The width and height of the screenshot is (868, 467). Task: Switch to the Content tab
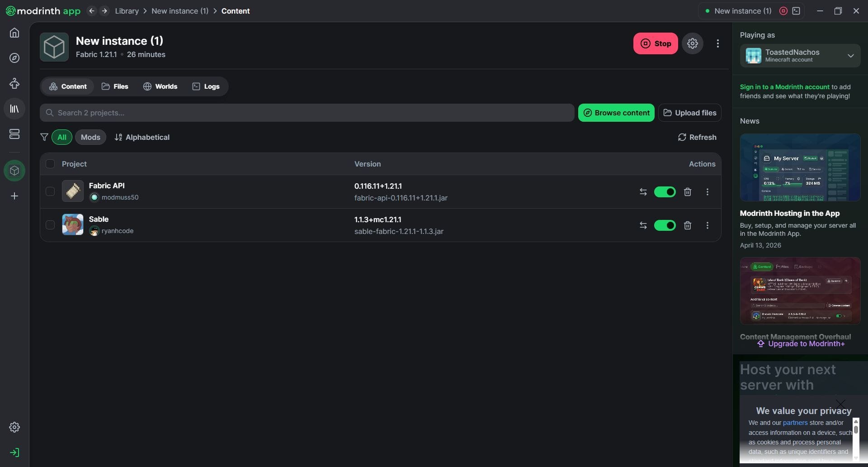[x=68, y=86]
